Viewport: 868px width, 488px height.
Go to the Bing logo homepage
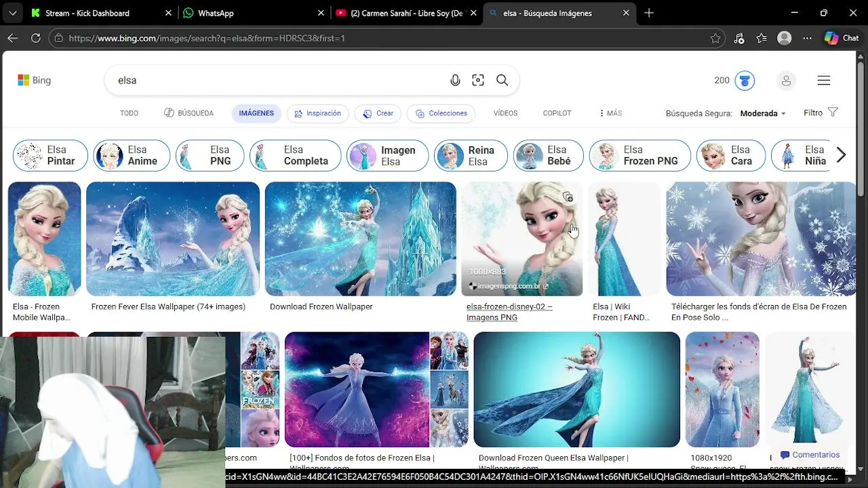coord(34,80)
